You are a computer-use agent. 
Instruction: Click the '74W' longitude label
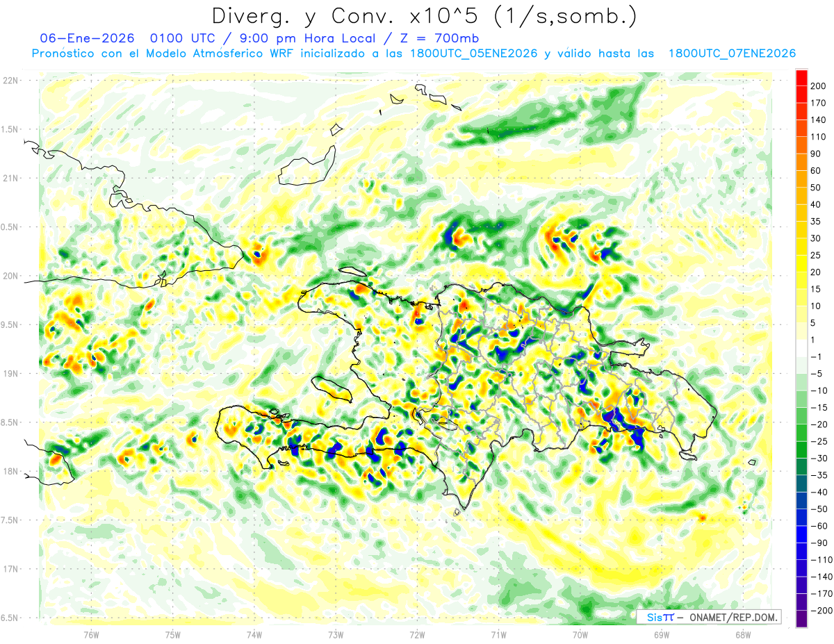254,634
